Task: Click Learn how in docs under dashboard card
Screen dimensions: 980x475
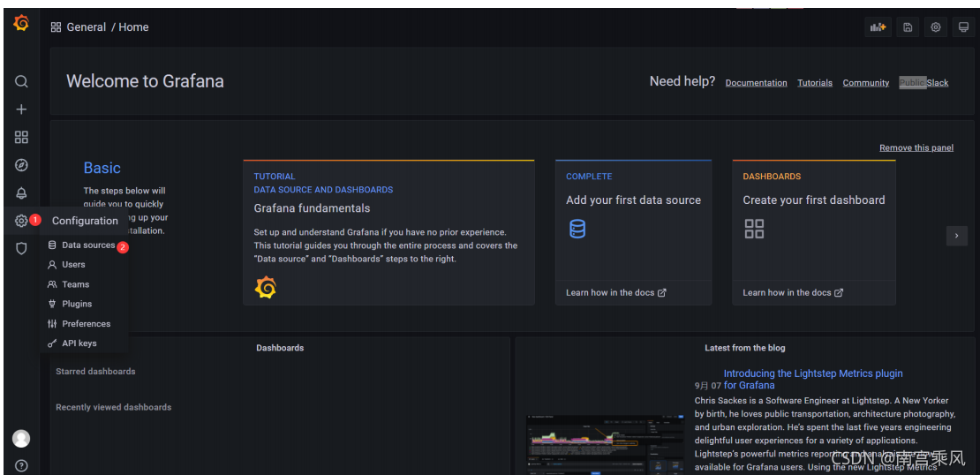Action: pyautogui.click(x=793, y=292)
